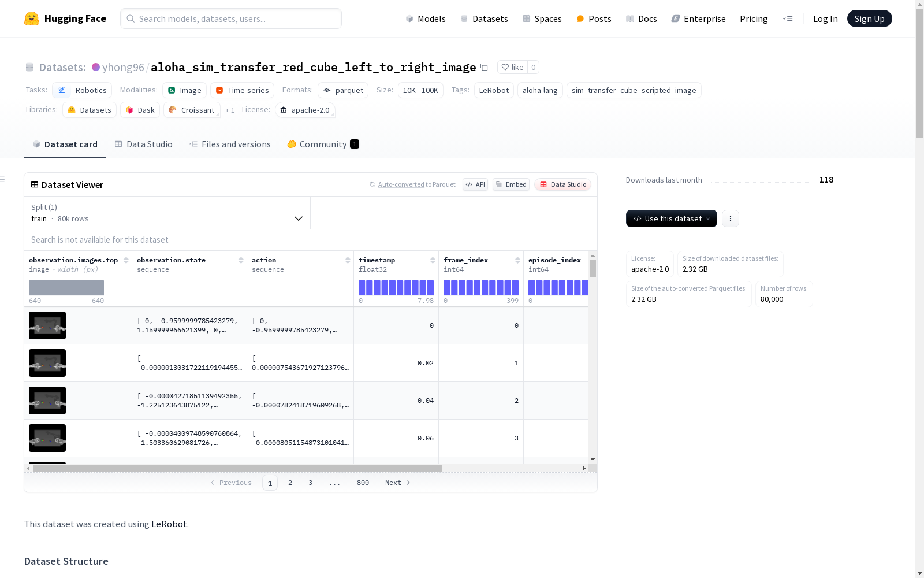The height and width of the screenshot is (578, 924).
Task: Select the parquet format tag
Action: [343, 90]
